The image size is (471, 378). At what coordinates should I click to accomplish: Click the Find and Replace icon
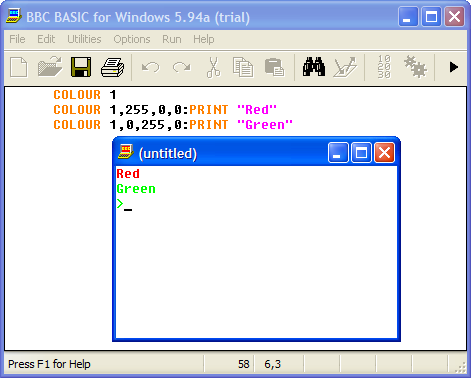click(x=345, y=67)
